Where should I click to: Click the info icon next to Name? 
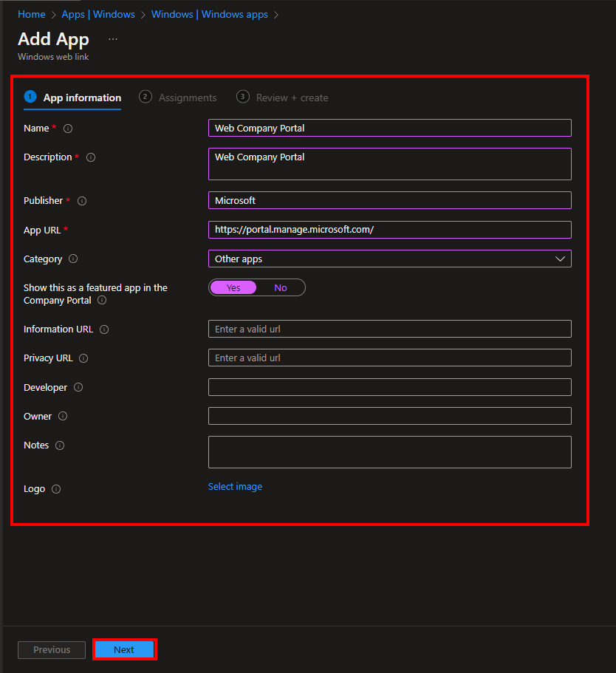[68, 129]
